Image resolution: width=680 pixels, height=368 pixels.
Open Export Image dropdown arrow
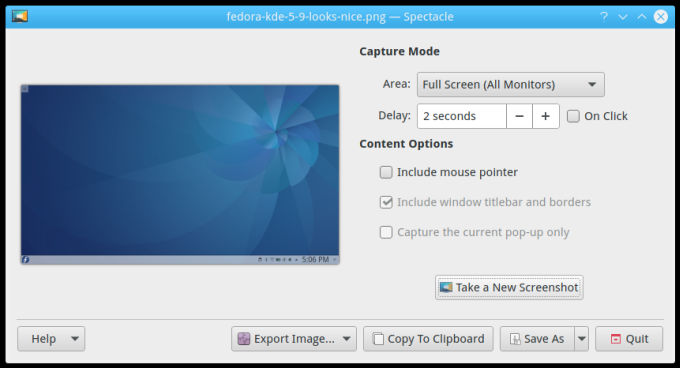point(347,339)
